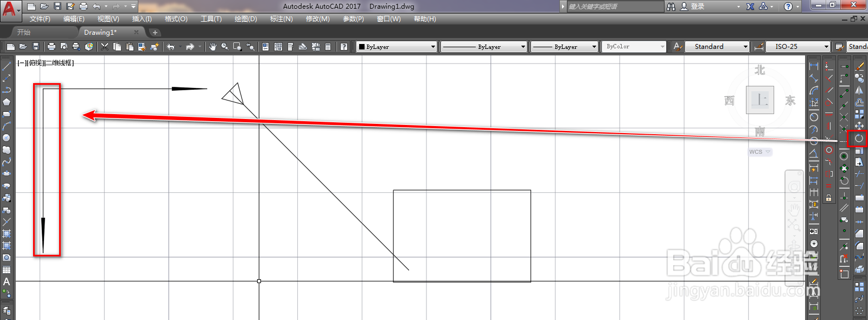Click the Autodesk Exchange X icon
This screenshot has height=320, width=868.
[x=750, y=7]
